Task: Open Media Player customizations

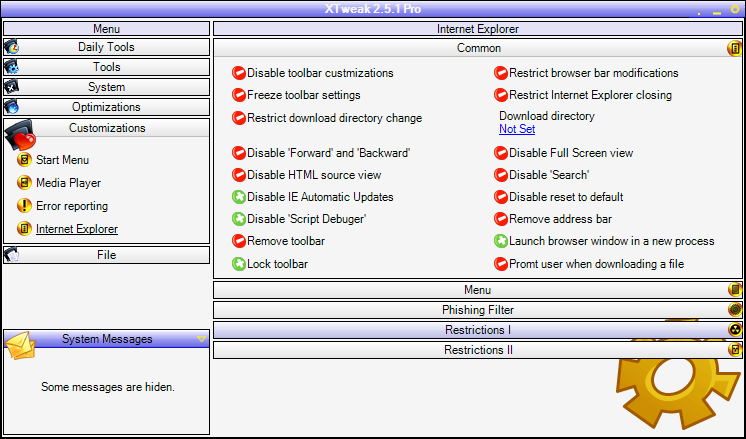Action: pos(69,183)
